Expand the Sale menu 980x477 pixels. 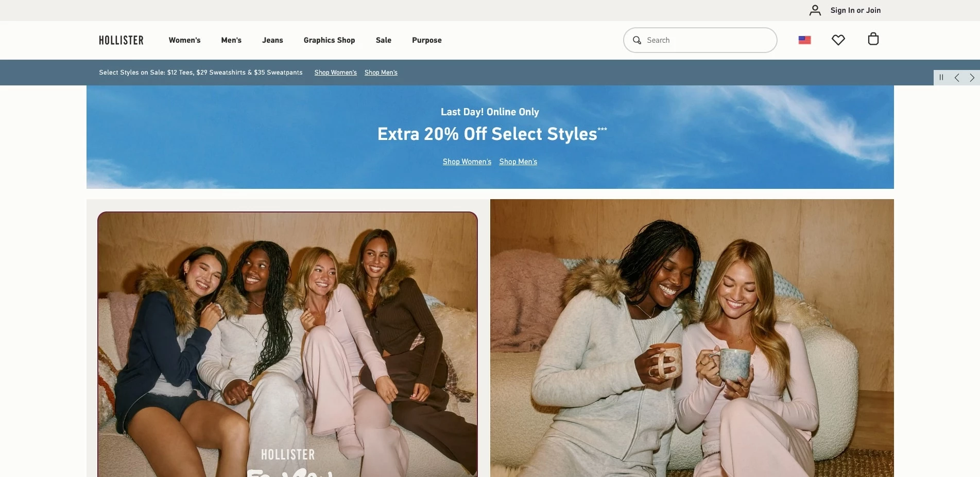click(x=383, y=40)
